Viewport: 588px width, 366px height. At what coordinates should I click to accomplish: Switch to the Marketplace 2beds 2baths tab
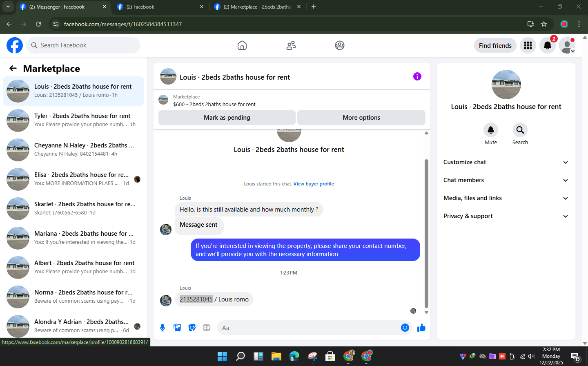point(257,7)
